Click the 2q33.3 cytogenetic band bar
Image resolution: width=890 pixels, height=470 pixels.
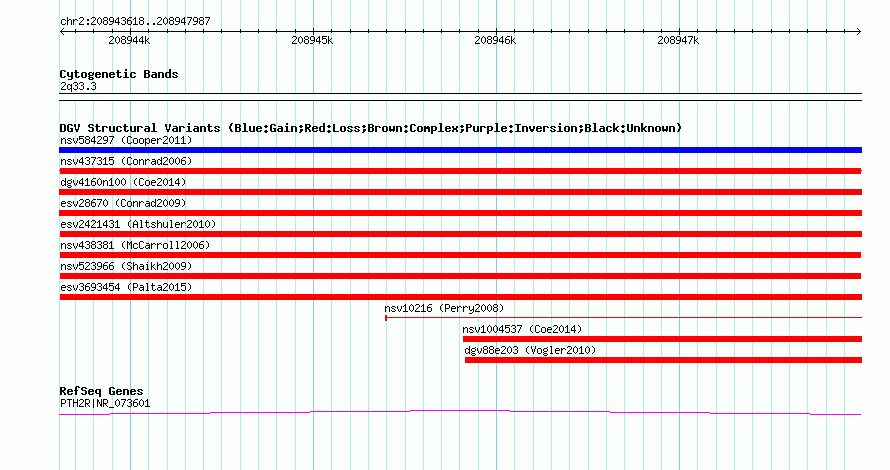[460, 97]
